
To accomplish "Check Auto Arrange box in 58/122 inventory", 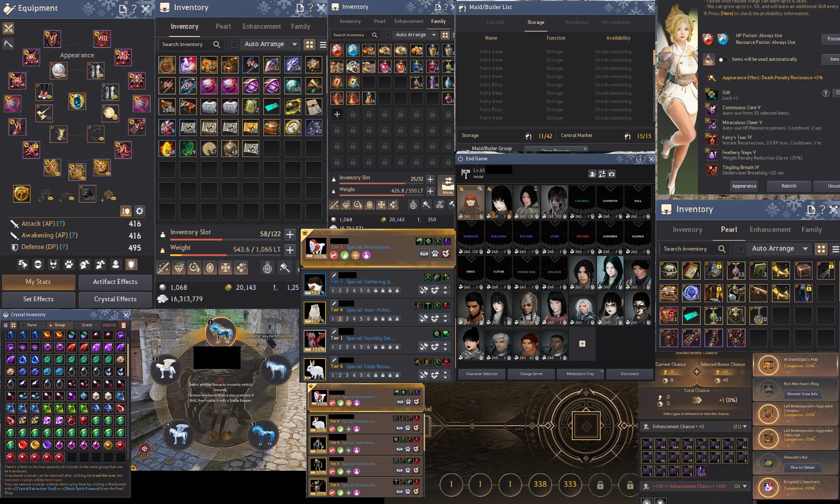I will pos(234,44).
